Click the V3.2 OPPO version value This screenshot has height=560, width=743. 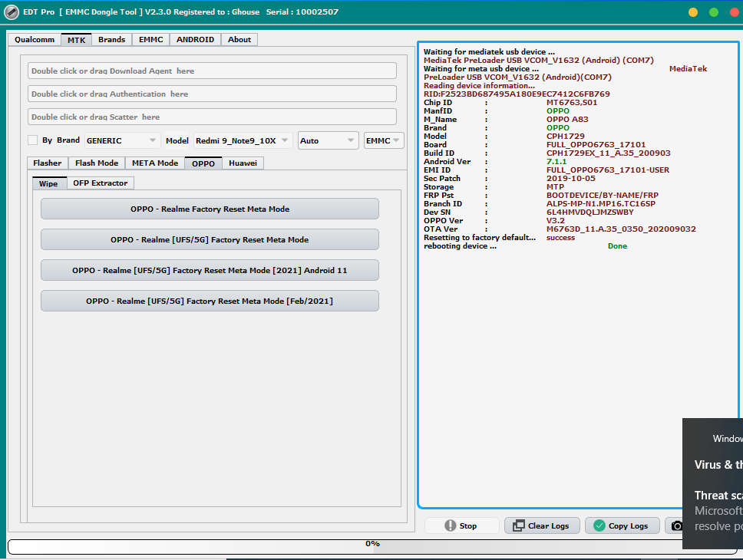[556, 221]
